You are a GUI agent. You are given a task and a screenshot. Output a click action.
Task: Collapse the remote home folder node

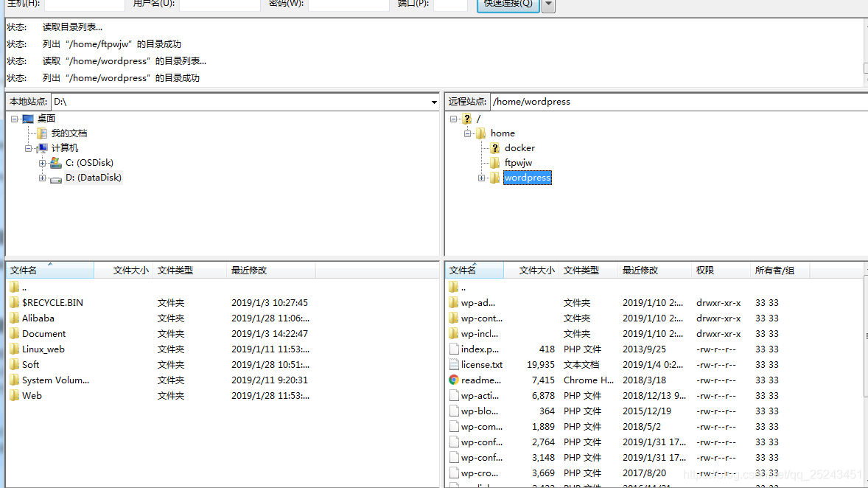pyautogui.click(x=467, y=133)
